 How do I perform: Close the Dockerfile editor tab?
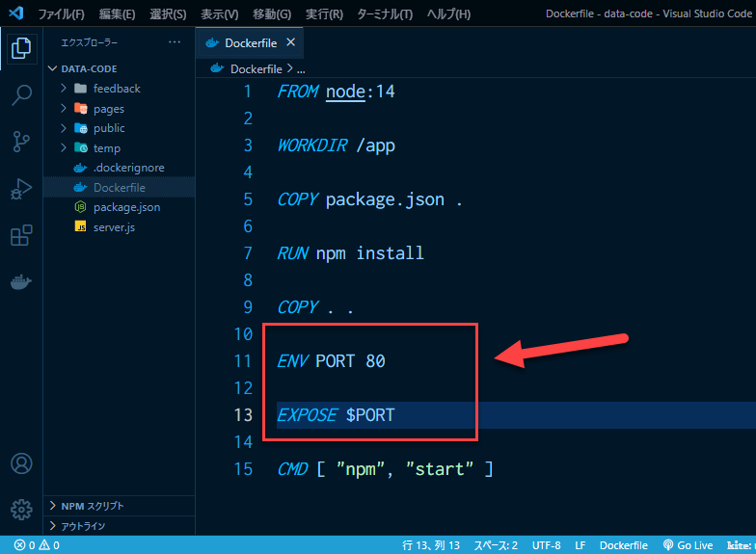click(291, 42)
